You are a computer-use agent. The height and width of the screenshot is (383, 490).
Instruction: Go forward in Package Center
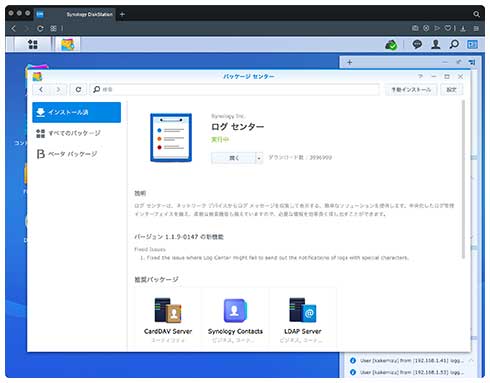point(58,89)
